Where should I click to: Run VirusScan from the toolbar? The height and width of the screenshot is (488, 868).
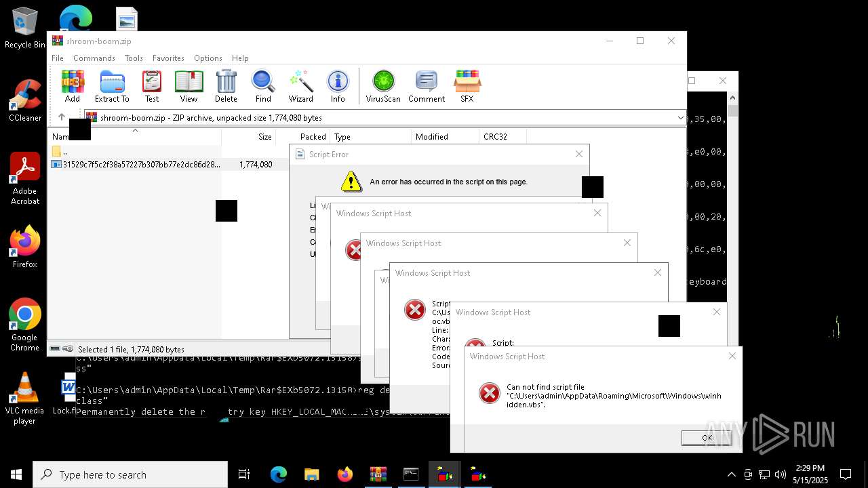383,86
